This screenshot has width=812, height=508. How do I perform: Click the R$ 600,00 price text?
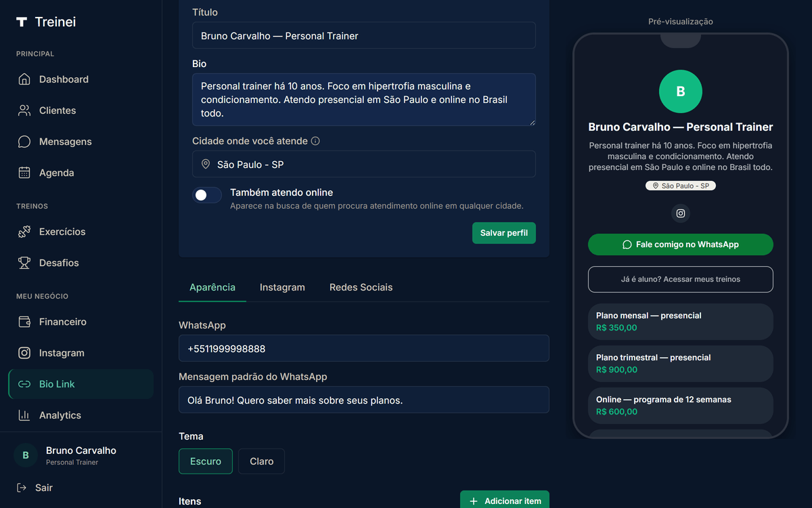click(616, 412)
